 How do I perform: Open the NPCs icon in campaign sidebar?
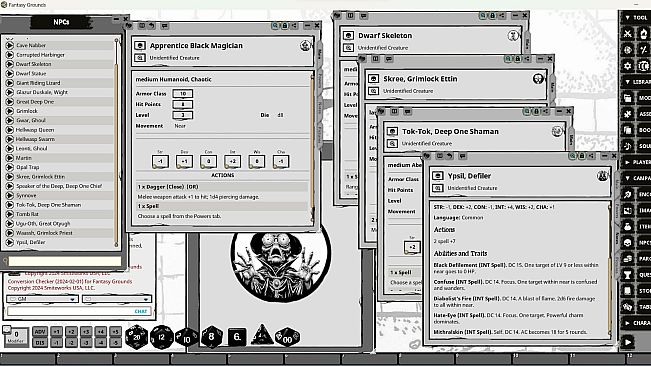click(x=628, y=242)
